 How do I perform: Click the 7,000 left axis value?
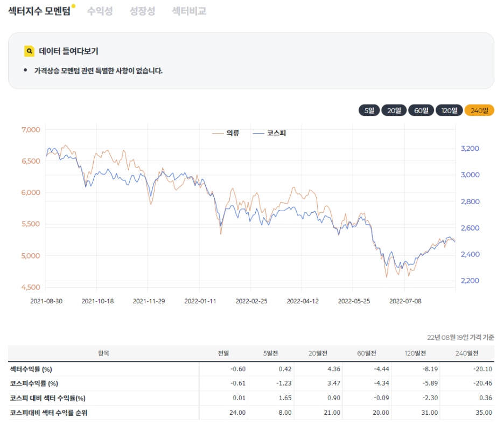click(x=31, y=130)
